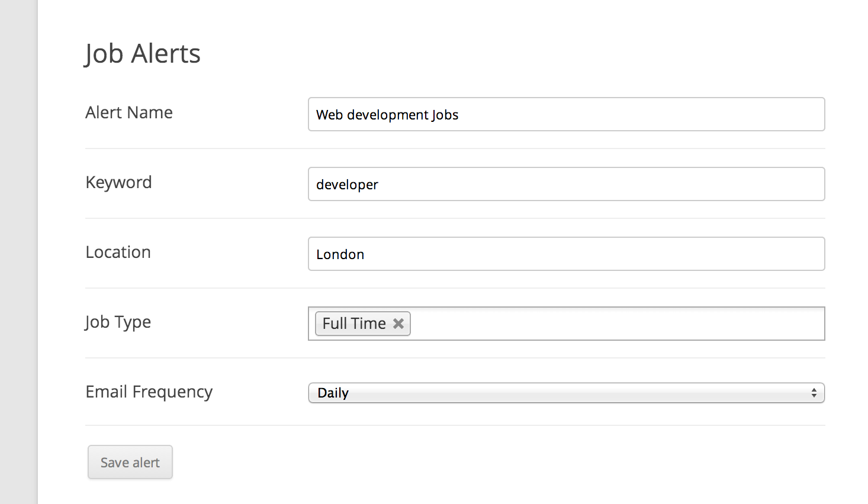Click the Daily dropdown arrow stepper

tap(814, 393)
